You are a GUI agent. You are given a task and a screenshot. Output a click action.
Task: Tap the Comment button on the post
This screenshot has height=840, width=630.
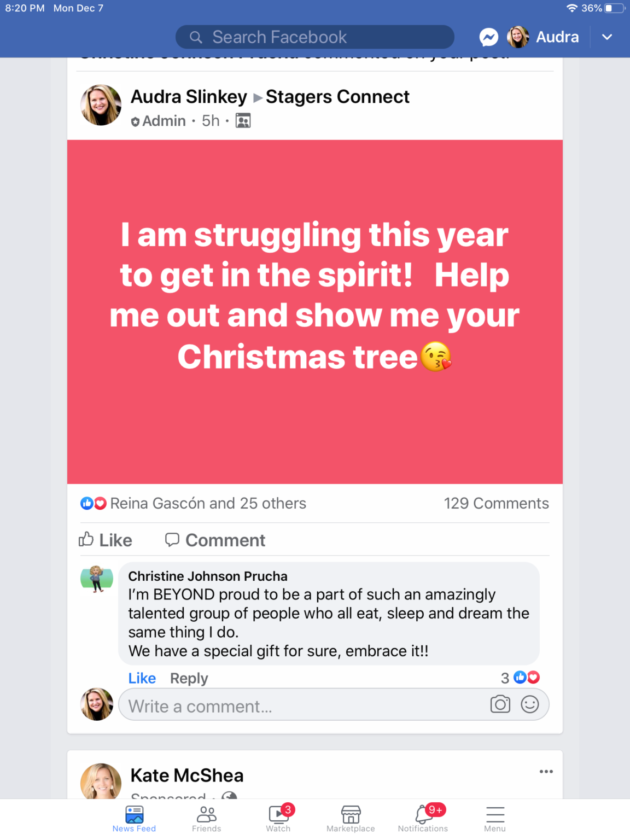215,540
